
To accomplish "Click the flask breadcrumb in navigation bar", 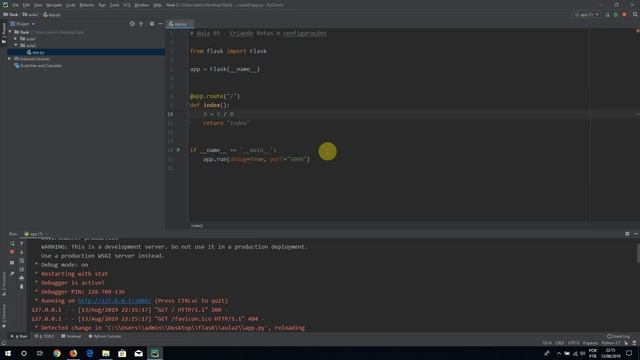I will 10,15.
